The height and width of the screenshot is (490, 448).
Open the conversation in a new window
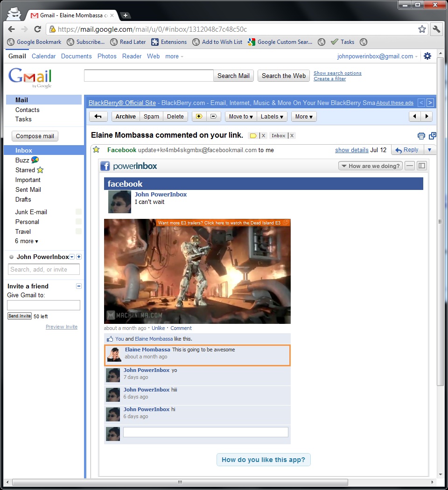(x=433, y=136)
